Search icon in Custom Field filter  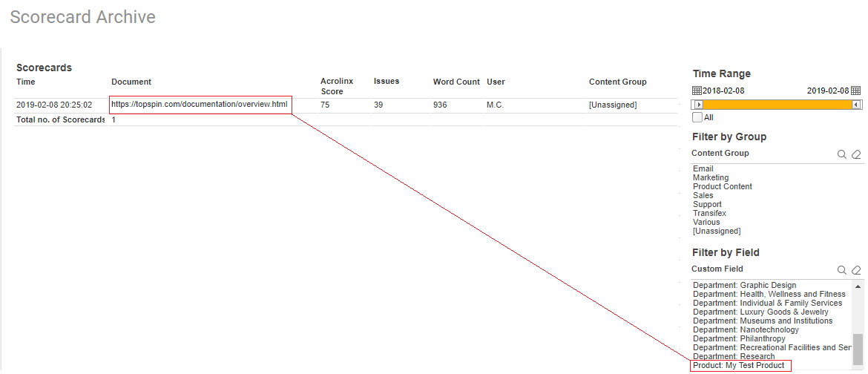click(x=841, y=270)
